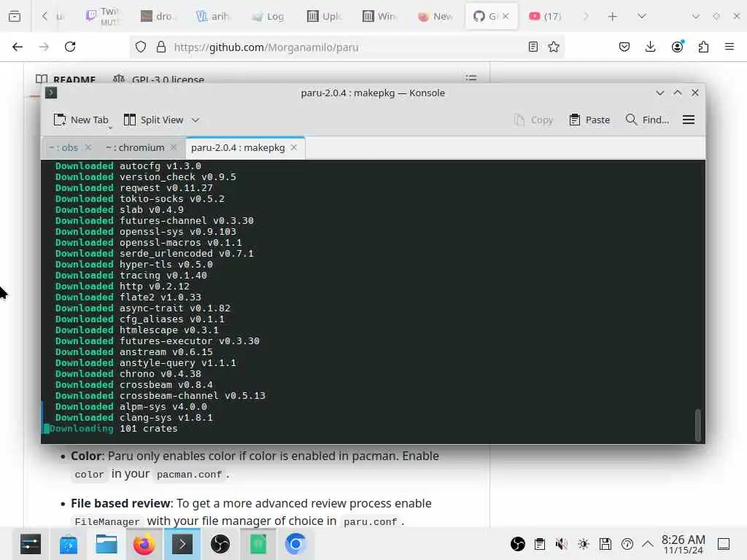Click the Pocket save icon
Screen dimensions: 747x560
tap(624, 47)
